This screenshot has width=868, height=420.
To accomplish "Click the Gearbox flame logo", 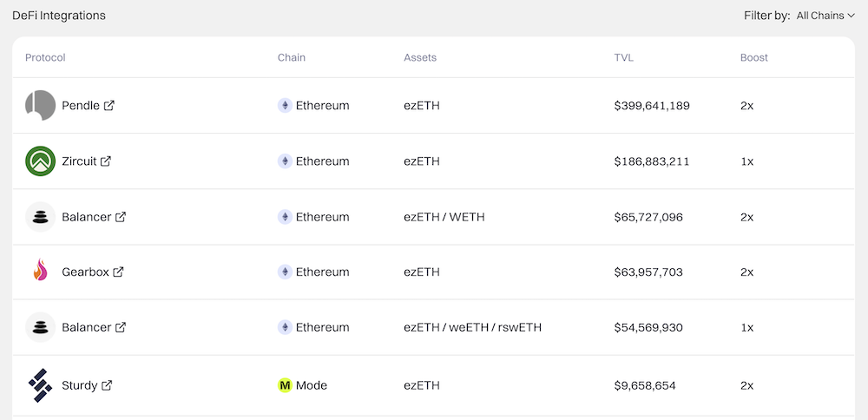I will [x=40, y=272].
